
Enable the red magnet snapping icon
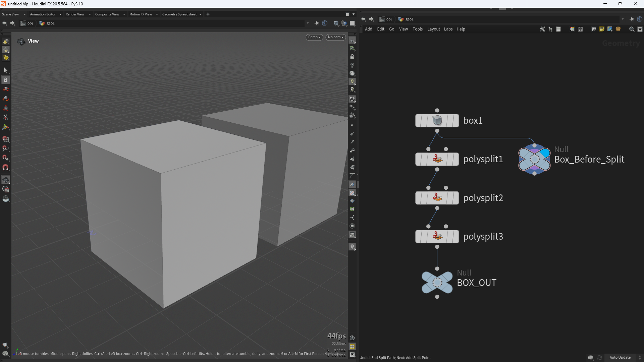pyautogui.click(x=6, y=167)
